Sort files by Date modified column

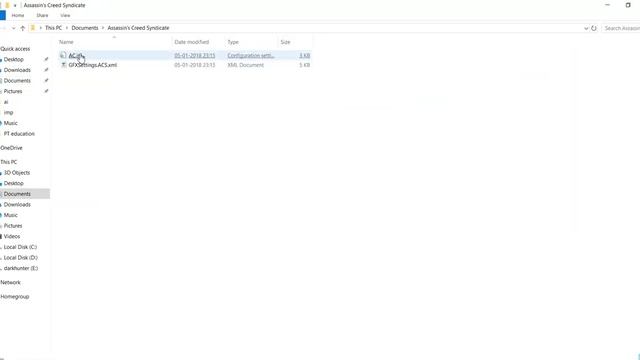[191, 42]
